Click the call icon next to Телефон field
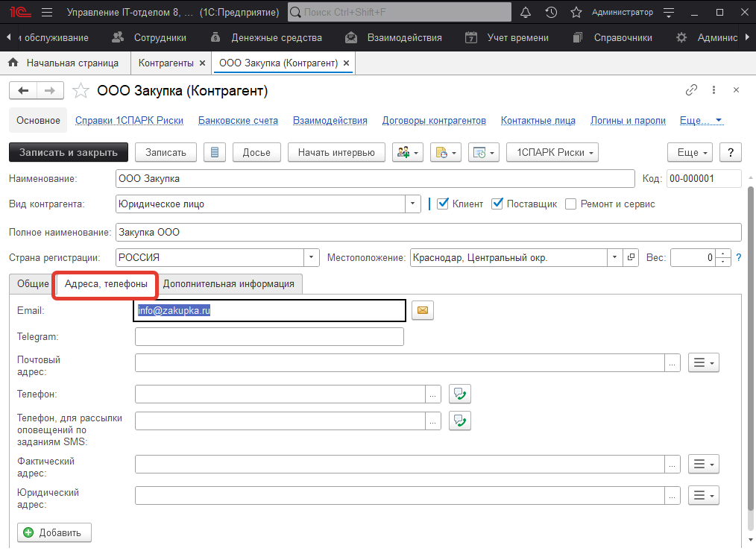756x557 pixels. pos(460,394)
